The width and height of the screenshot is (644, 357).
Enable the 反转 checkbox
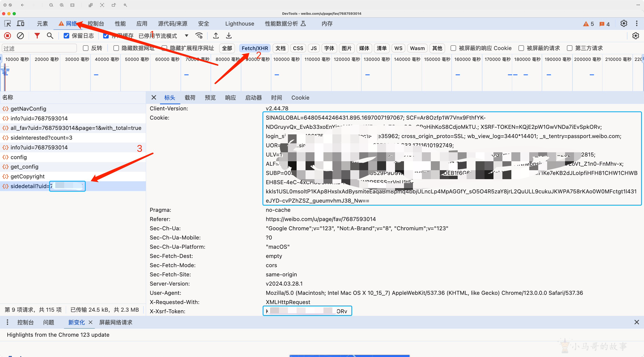(86, 48)
